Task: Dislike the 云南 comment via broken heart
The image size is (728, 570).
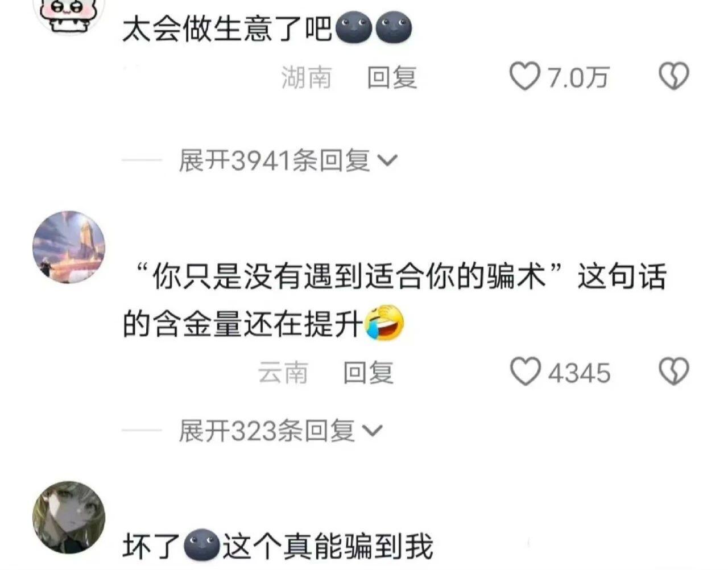Action: click(674, 372)
